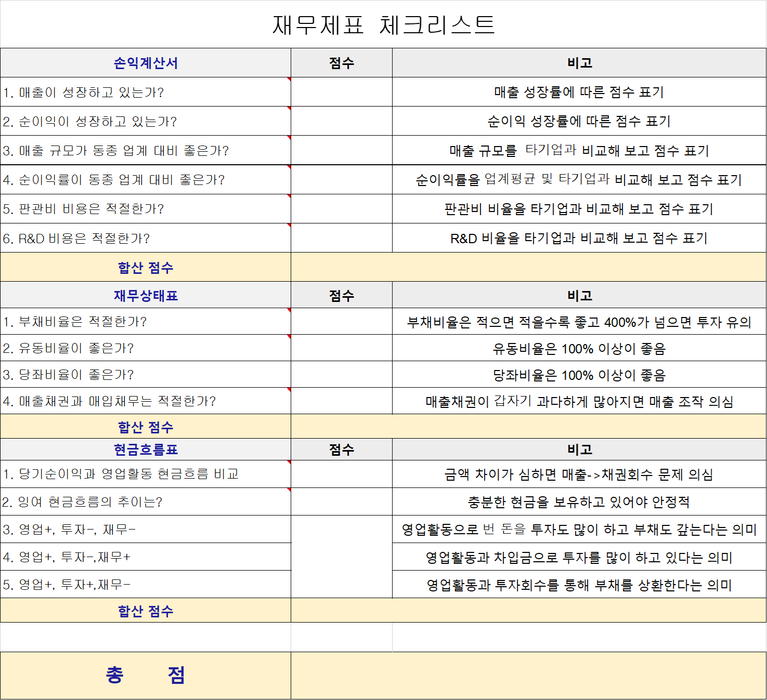Click score cell for '매출 규모가 동종 업계 대비'
The width and height of the screenshot is (767, 700).
coord(342,150)
